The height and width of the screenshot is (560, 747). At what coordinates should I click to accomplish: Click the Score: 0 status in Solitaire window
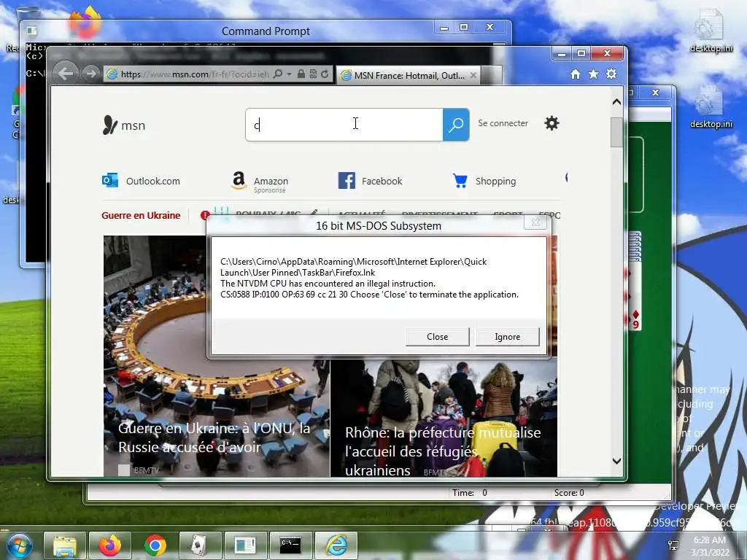[x=569, y=493]
